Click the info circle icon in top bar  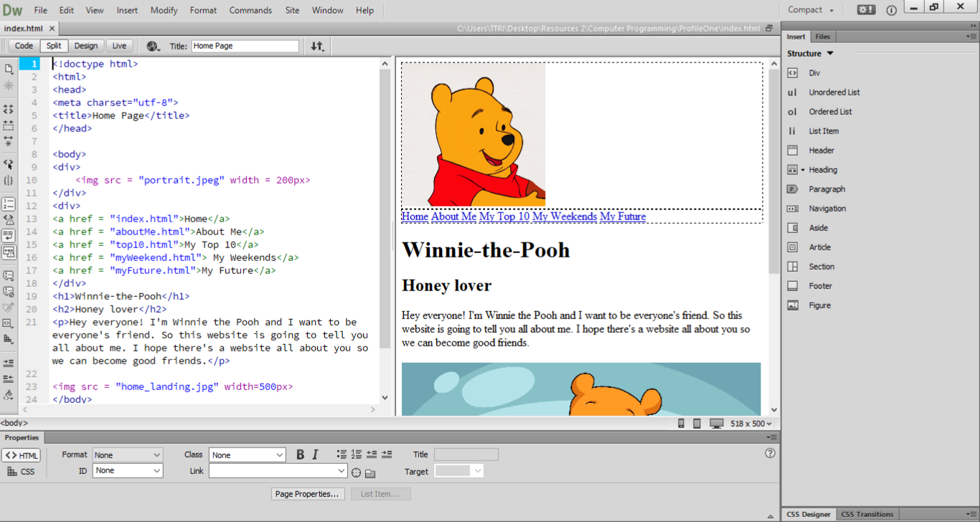pyautogui.click(x=892, y=10)
